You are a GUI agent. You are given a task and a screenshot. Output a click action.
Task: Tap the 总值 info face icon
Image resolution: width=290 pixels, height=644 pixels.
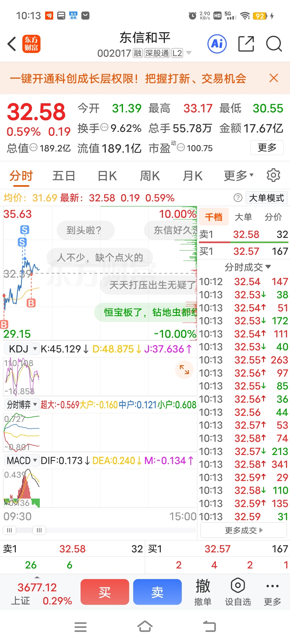pyautogui.click(x=34, y=147)
